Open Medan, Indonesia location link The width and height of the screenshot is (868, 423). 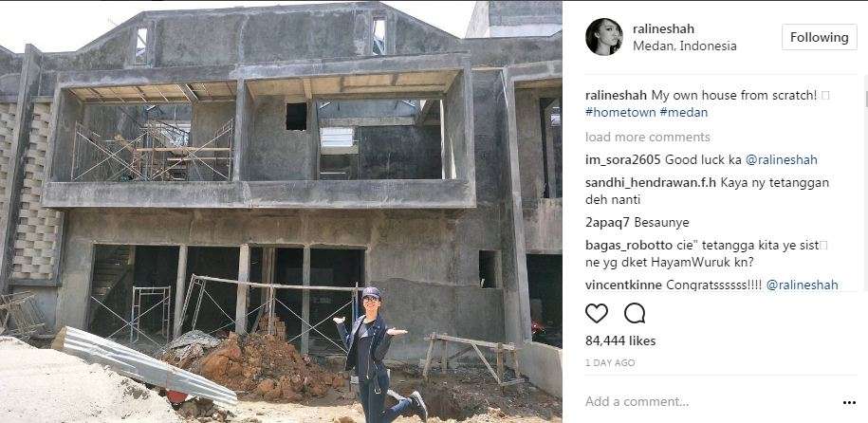pyautogui.click(x=685, y=46)
